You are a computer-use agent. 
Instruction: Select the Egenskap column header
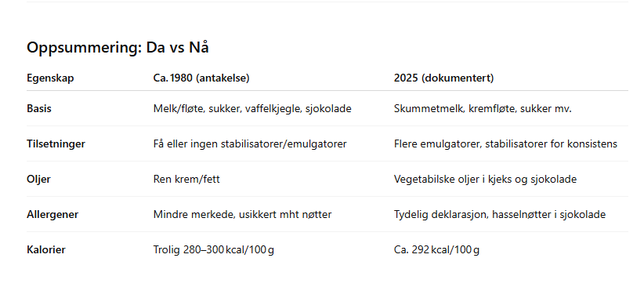click(50, 78)
